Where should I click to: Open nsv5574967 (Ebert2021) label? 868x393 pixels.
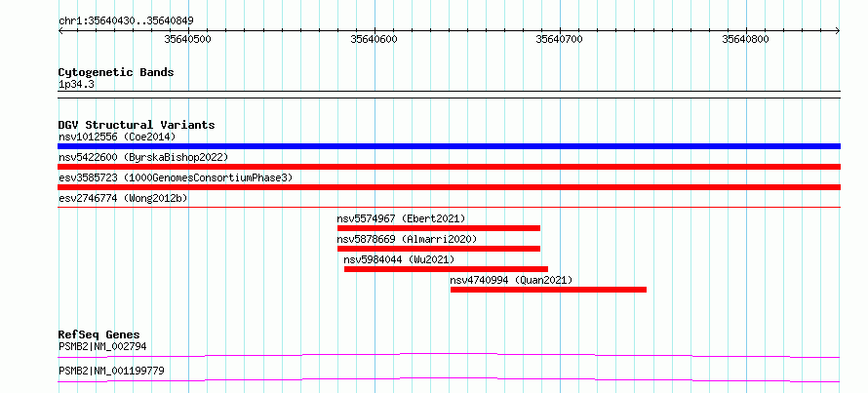402,218
